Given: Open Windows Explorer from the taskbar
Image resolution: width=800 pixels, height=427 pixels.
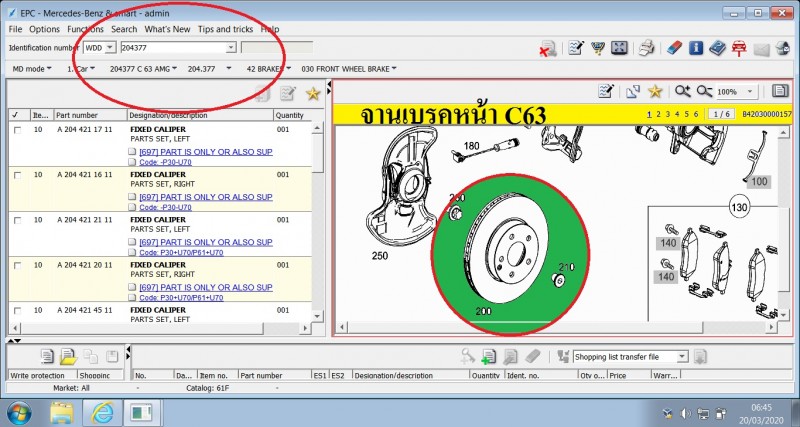Looking at the screenshot, I should (x=62, y=413).
